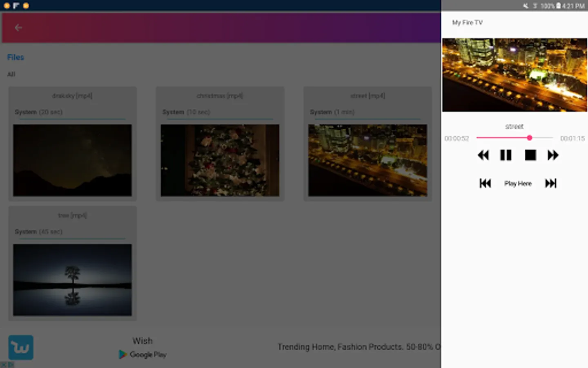Viewport: 588px width, 368px height.
Task: Click the tree [mp4] title text
Action: (x=72, y=215)
